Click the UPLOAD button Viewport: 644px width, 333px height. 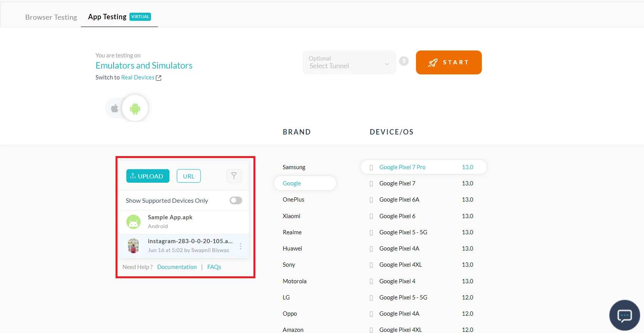click(x=148, y=176)
